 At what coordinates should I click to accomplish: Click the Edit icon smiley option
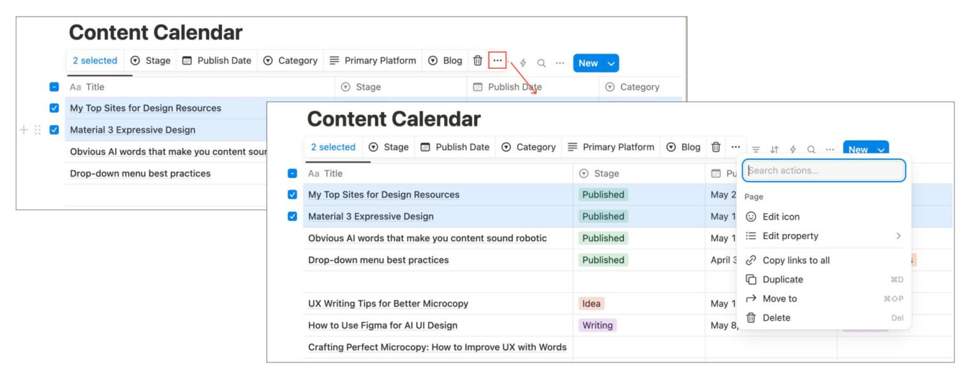(781, 216)
